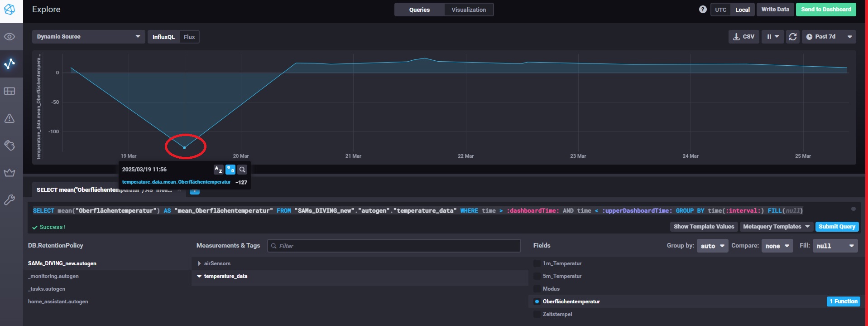Open Dashboards icon in sidebar
This screenshot has width=868, height=326.
[x=10, y=91]
